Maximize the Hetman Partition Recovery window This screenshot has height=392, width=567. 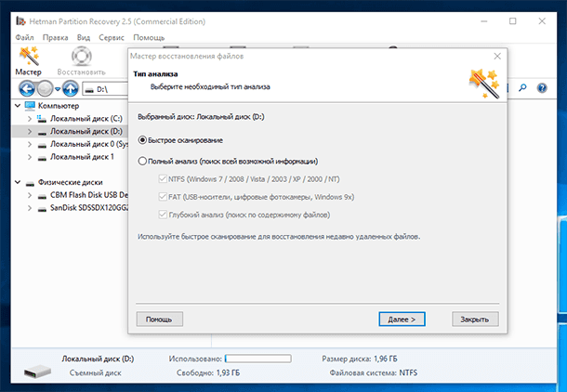[x=513, y=21]
